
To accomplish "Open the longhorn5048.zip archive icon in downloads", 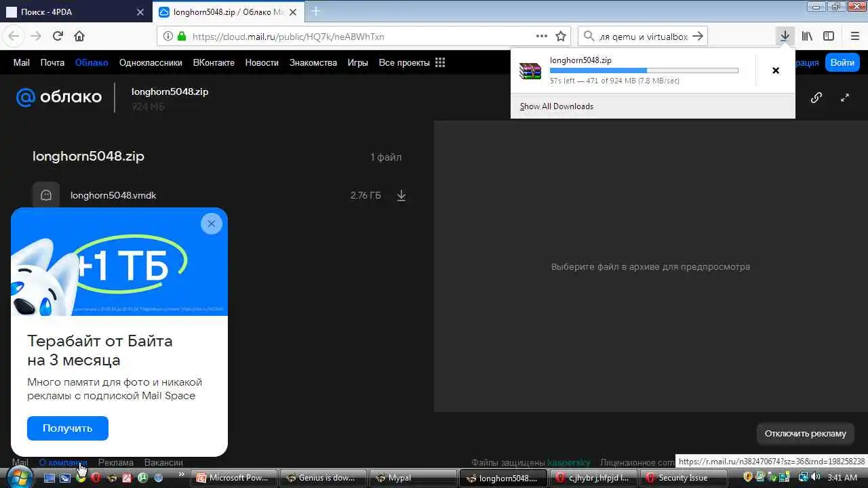I will (x=530, y=70).
